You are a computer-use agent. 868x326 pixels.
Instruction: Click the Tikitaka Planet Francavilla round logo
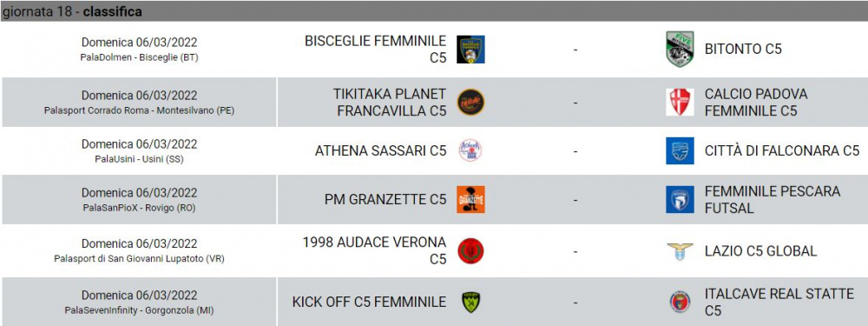(x=470, y=102)
